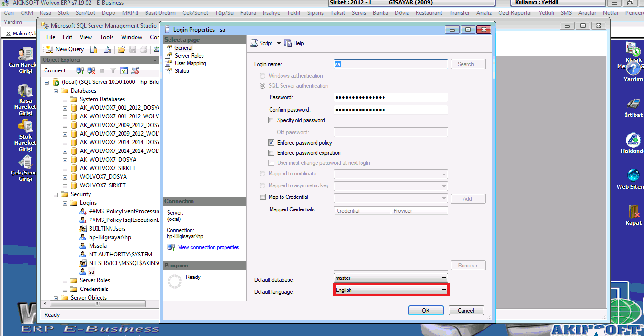644x336 pixels.
Task: Open Script dropdown arrow
Action: [279, 43]
